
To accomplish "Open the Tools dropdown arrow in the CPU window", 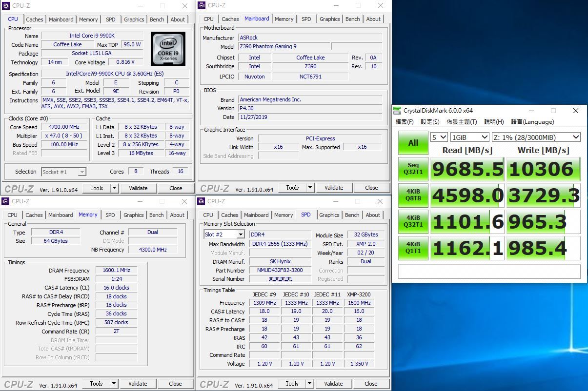I will pyautogui.click(x=114, y=188).
